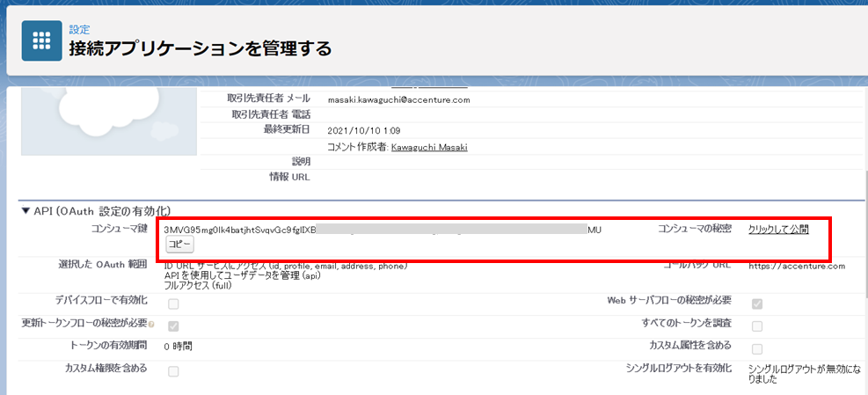The image size is (868, 395).
Task: Click the クリックして公開 link to reveal secret
Action: pos(777,230)
